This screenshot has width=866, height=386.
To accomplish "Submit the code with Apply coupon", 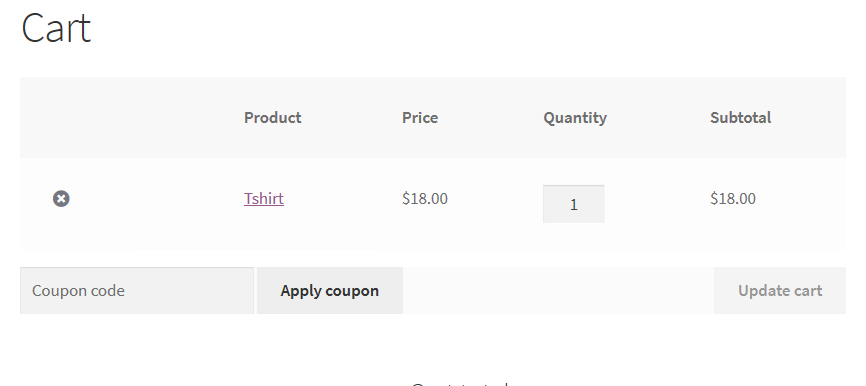I will [330, 290].
